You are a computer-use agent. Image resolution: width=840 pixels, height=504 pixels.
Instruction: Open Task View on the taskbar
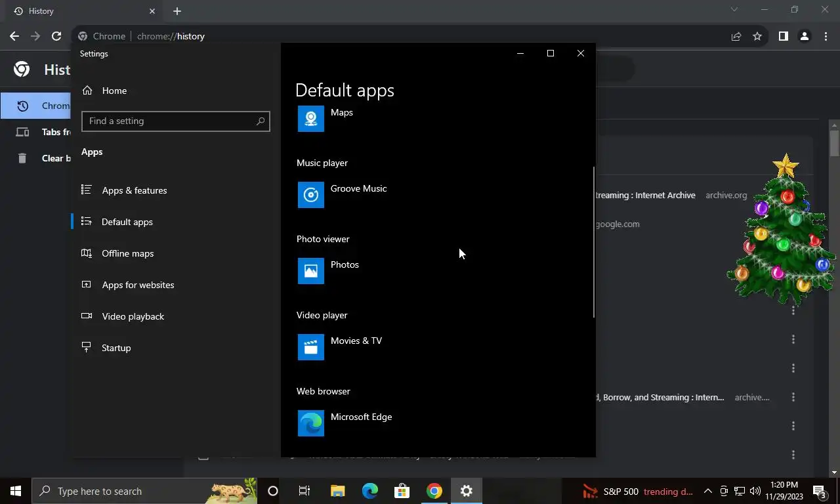pos(304,491)
